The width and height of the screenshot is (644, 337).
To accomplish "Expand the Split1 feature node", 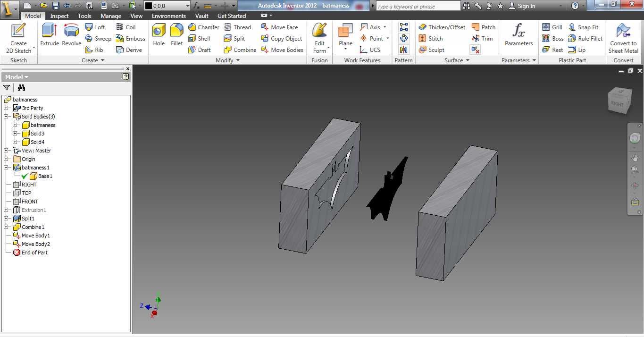I will [6, 219].
